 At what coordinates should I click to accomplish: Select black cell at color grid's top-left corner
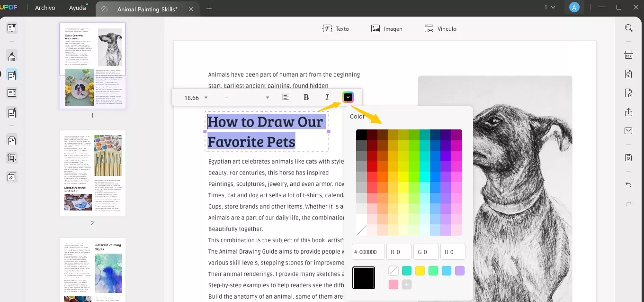[x=361, y=135]
